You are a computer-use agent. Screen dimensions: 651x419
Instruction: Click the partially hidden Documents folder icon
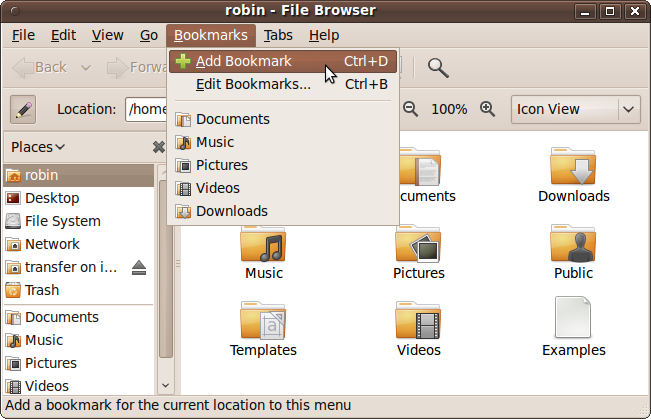(x=420, y=167)
